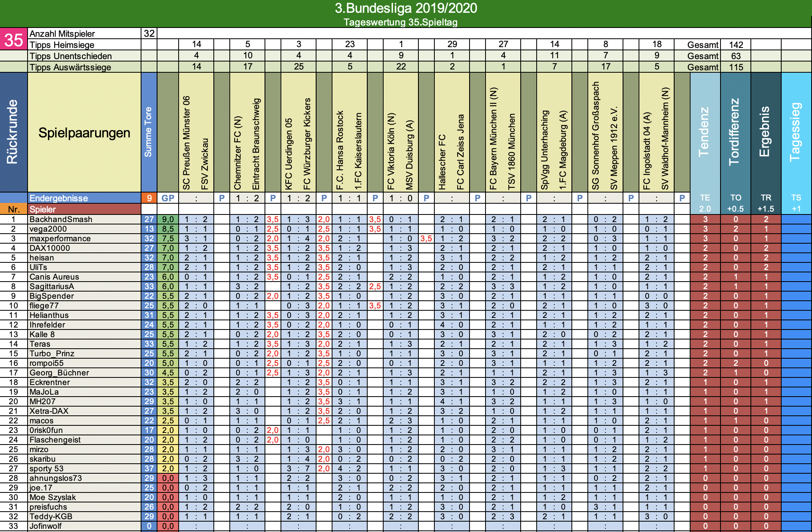
Task: Select the 'SC Preußen Münster 06' header
Action: pos(187,143)
